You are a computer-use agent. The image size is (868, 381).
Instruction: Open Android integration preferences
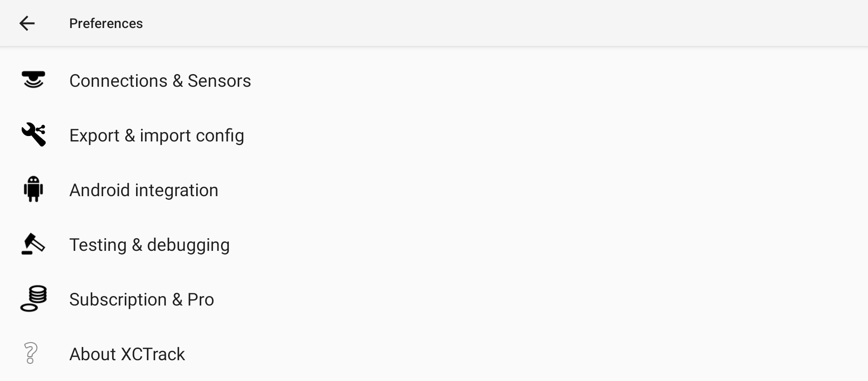434,190
